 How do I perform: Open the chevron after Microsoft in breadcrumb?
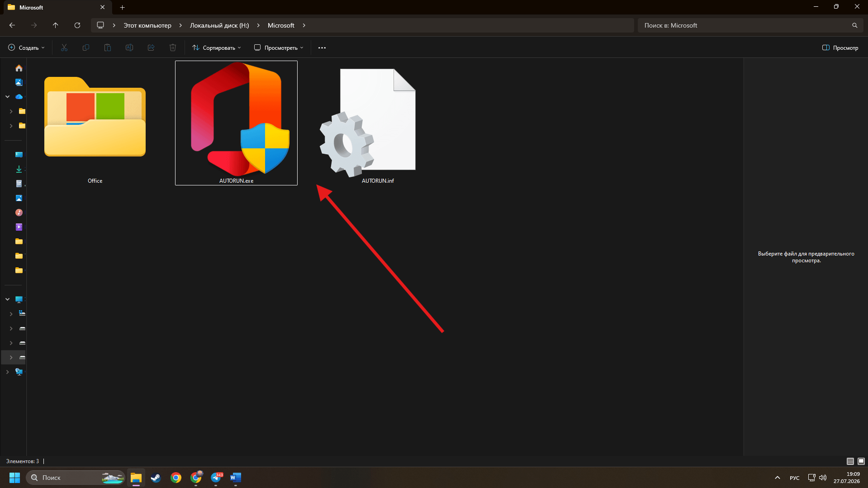point(304,25)
